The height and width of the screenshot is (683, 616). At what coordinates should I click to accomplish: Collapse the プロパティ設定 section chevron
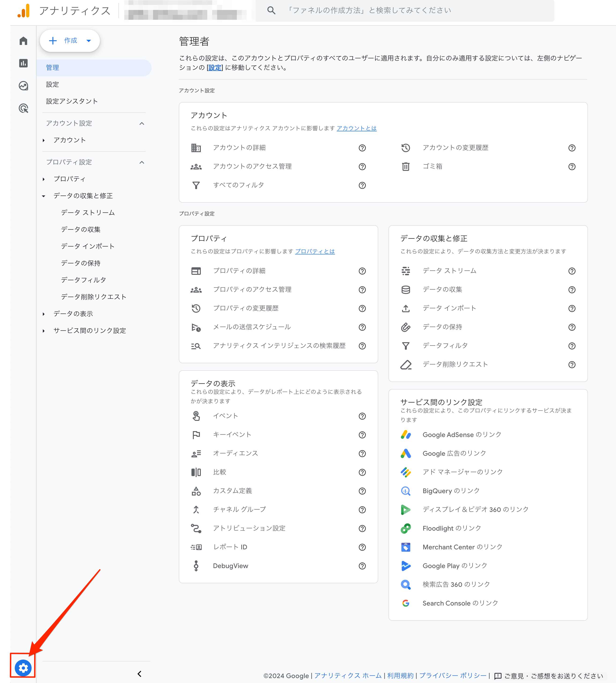click(x=142, y=162)
